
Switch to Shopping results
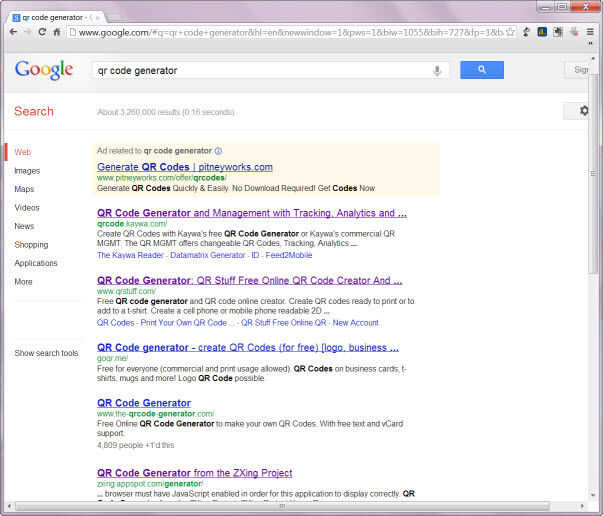click(31, 245)
